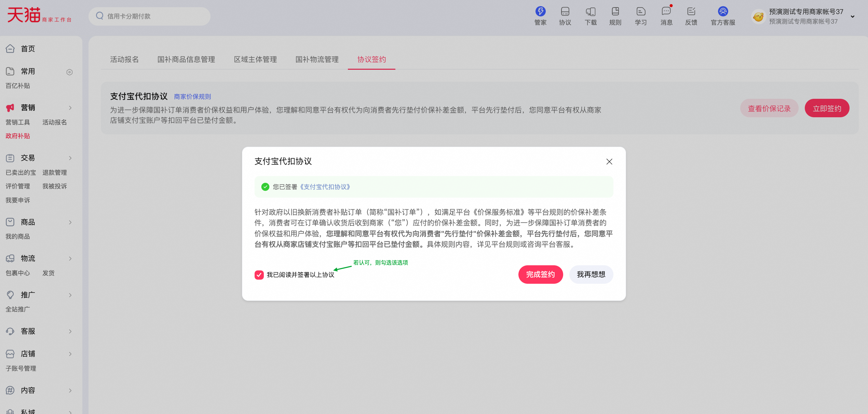The image size is (868, 414).
Task: Open 发货 in the sidebar
Action: (49, 273)
